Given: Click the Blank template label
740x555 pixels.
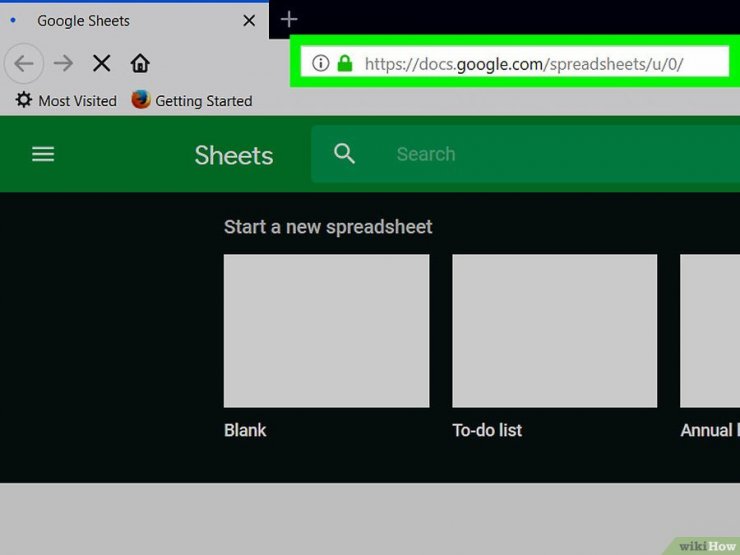Looking at the screenshot, I should tap(245, 430).
